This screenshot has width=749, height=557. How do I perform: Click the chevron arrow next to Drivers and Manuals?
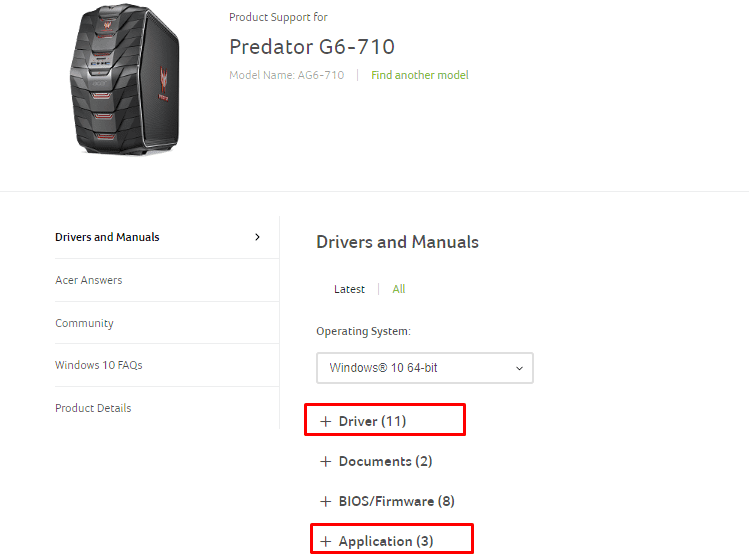257,237
